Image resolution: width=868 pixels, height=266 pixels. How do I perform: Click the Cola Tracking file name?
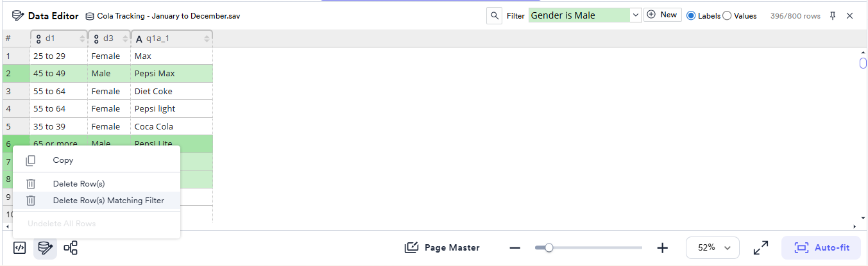170,16
